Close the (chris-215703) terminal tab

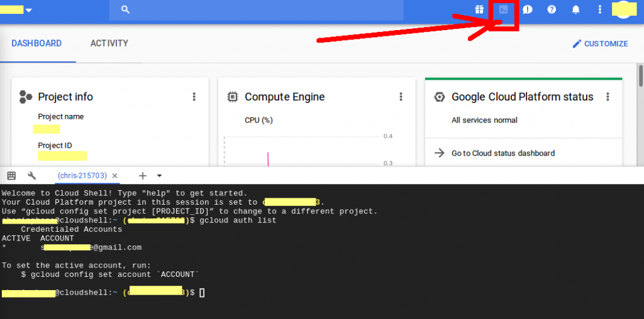[115, 176]
